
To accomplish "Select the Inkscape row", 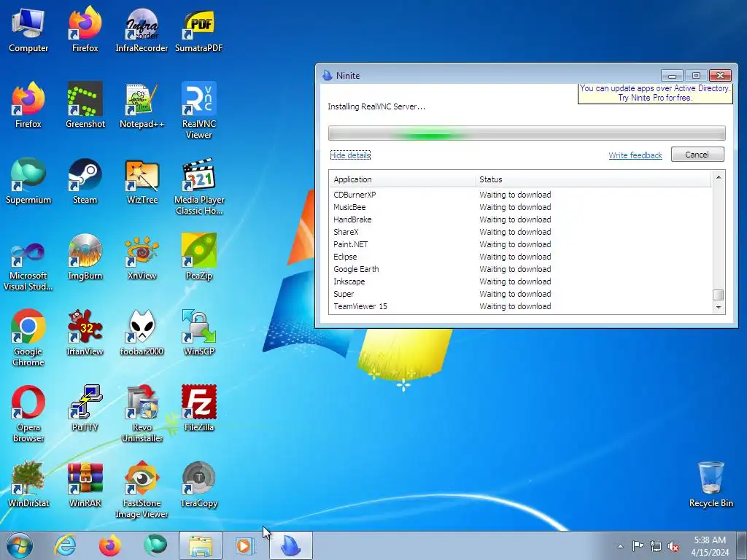I will (x=520, y=281).
